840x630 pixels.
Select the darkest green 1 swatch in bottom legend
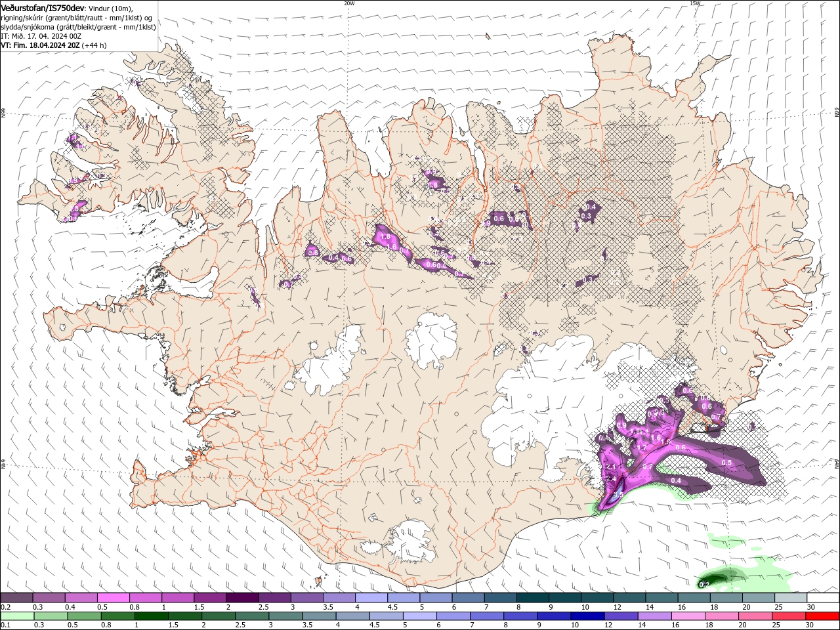[151, 616]
